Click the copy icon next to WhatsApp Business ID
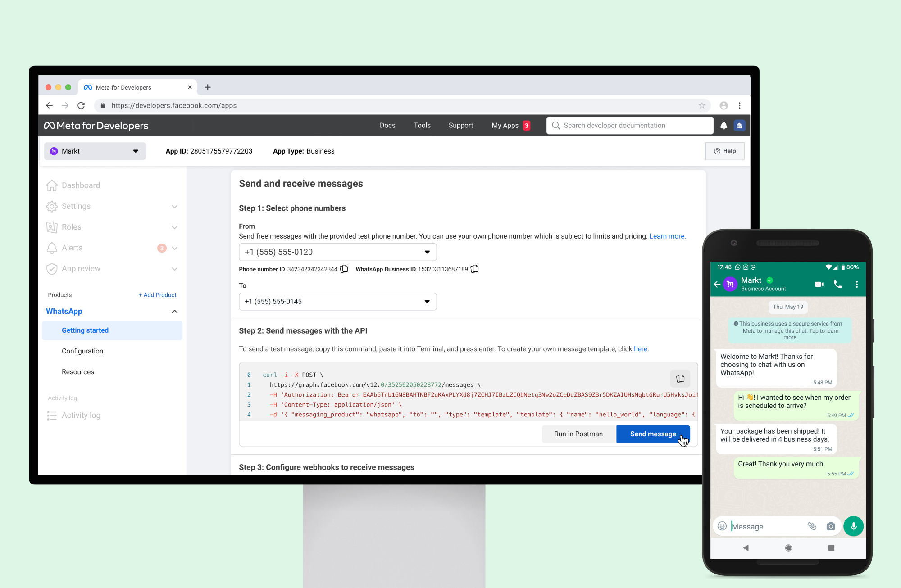The image size is (901, 588). pyautogui.click(x=478, y=269)
